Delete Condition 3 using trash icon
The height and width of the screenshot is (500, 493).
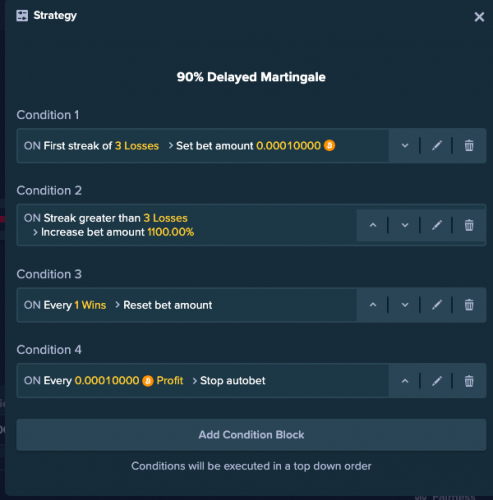(469, 305)
